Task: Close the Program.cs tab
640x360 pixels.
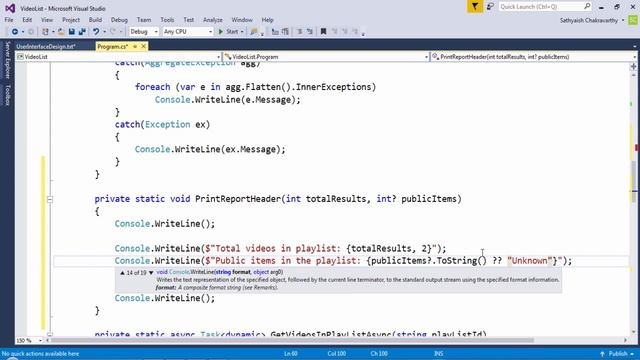Action: coord(144,47)
